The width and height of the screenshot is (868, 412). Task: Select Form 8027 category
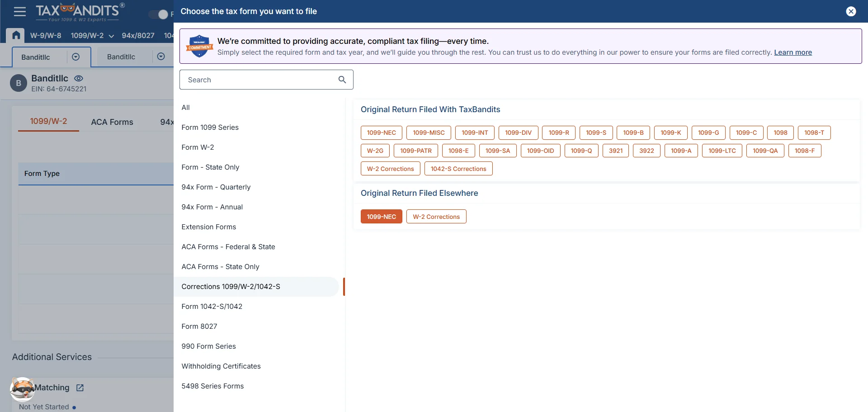(x=256, y=326)
